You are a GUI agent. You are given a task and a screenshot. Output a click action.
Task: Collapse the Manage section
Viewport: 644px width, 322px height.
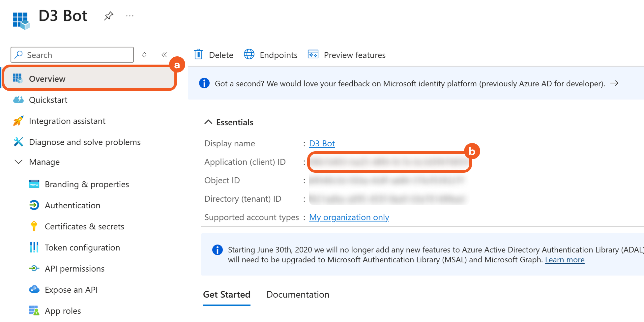[x=19, y=162]
